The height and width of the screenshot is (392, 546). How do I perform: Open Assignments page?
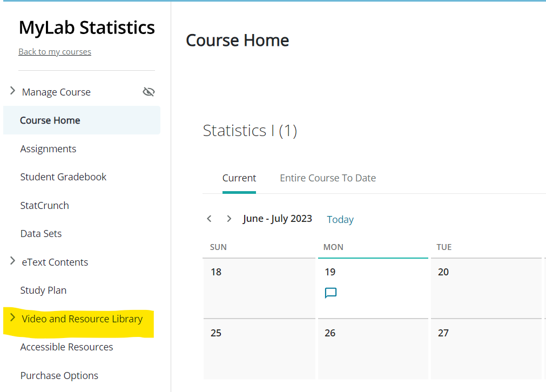(x=48, y=149)
